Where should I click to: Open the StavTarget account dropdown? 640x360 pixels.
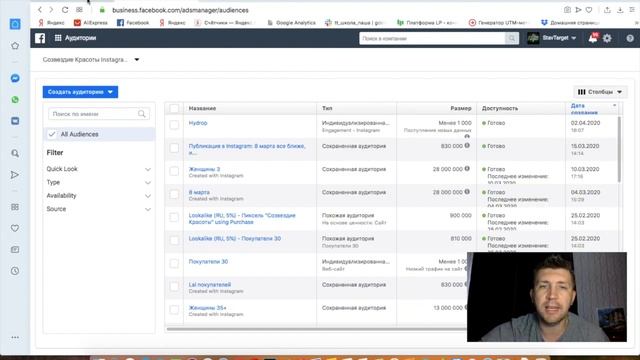(x=552, y=38)
